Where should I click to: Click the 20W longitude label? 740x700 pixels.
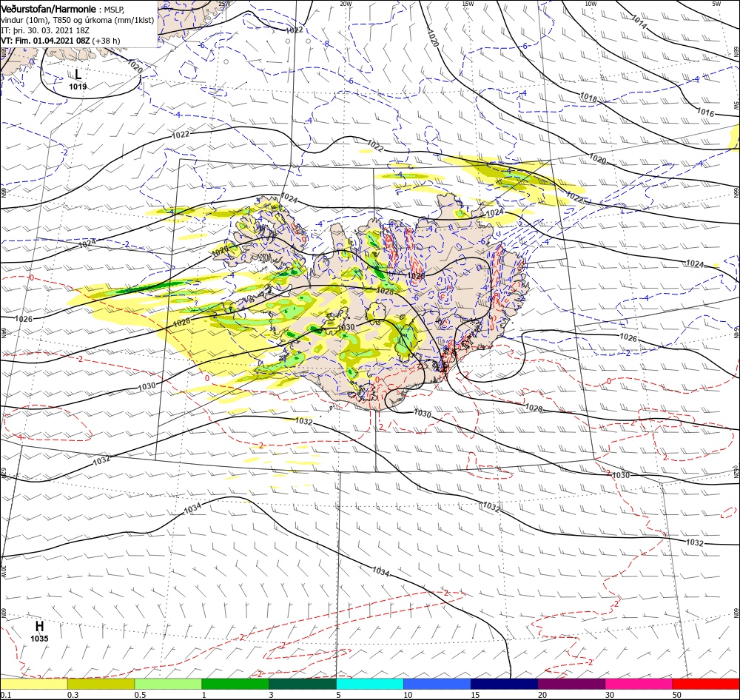coord(346,4)
